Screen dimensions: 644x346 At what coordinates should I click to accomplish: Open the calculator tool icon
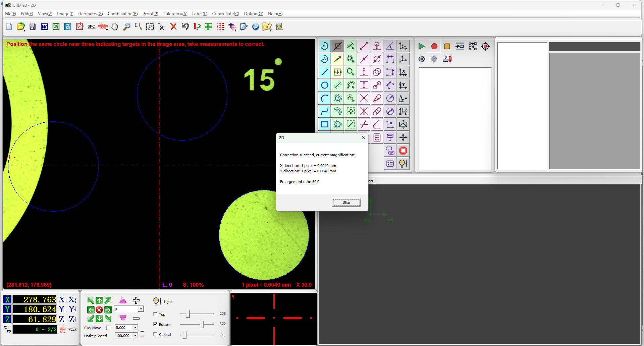coord(377,137)
